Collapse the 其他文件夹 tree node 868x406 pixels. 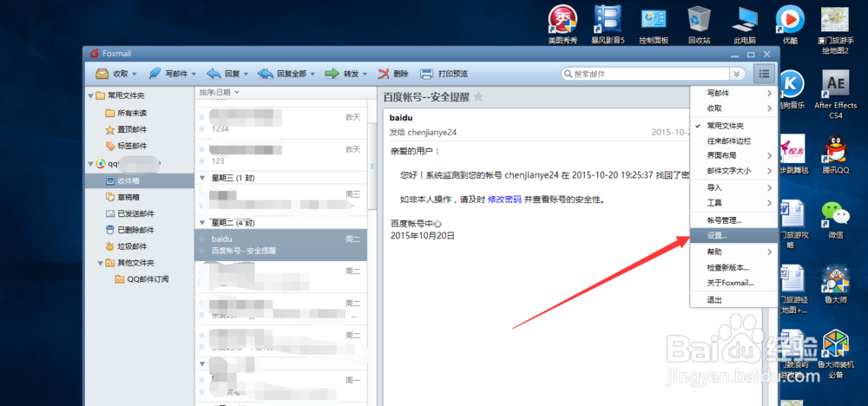pyautogui.click(x=100, y=263)
